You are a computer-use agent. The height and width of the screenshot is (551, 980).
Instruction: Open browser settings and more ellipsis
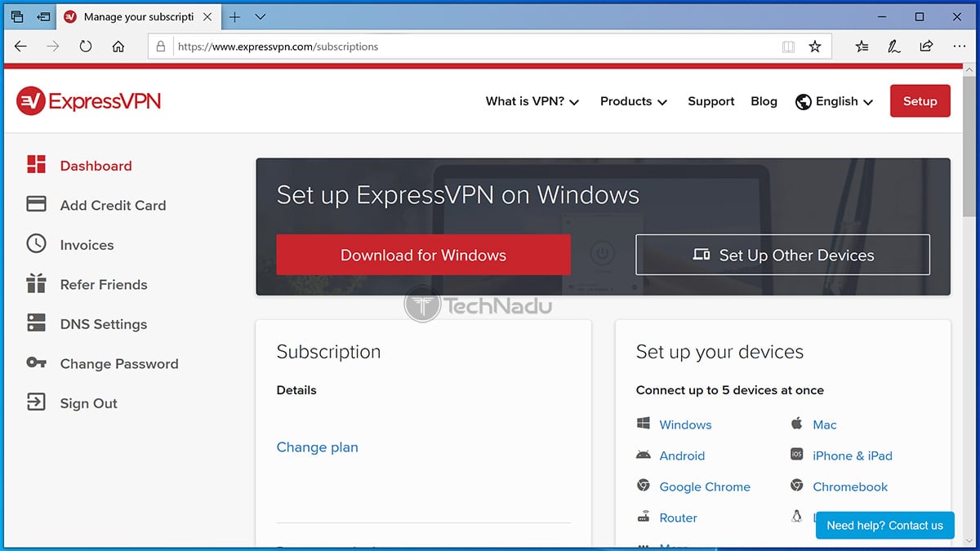(959, 47)
